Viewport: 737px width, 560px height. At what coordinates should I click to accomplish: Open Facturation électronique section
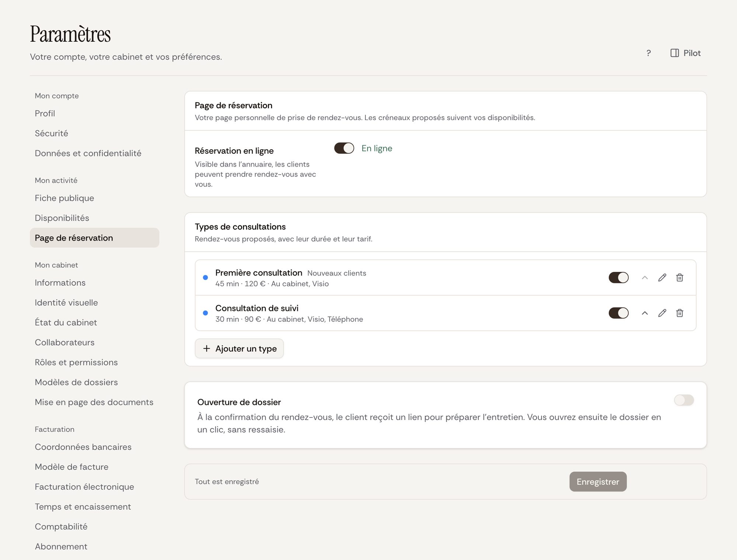95,487
